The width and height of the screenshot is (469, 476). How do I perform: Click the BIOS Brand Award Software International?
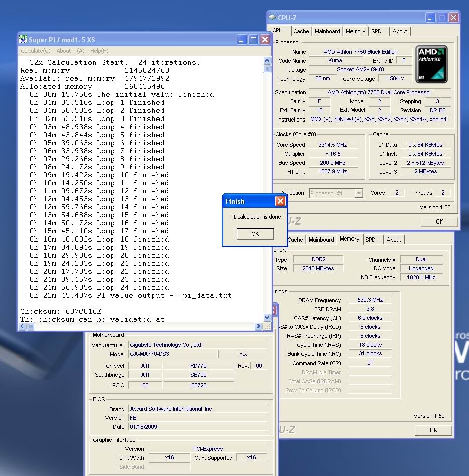pyautogui.click(x=198, y=409)
